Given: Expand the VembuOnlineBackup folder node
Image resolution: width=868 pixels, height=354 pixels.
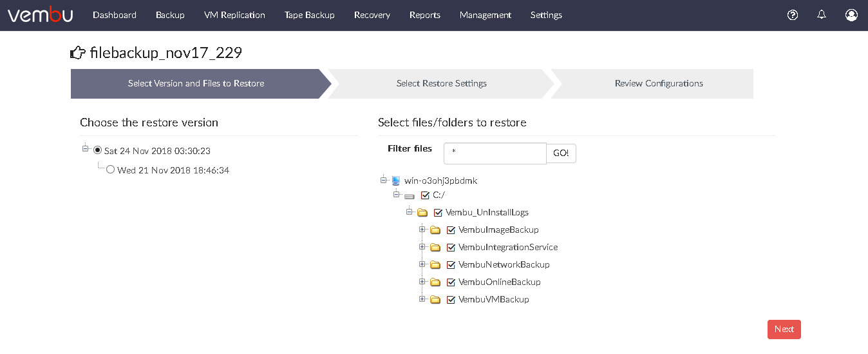Looking at the screenshot, I should pos(422,281).
